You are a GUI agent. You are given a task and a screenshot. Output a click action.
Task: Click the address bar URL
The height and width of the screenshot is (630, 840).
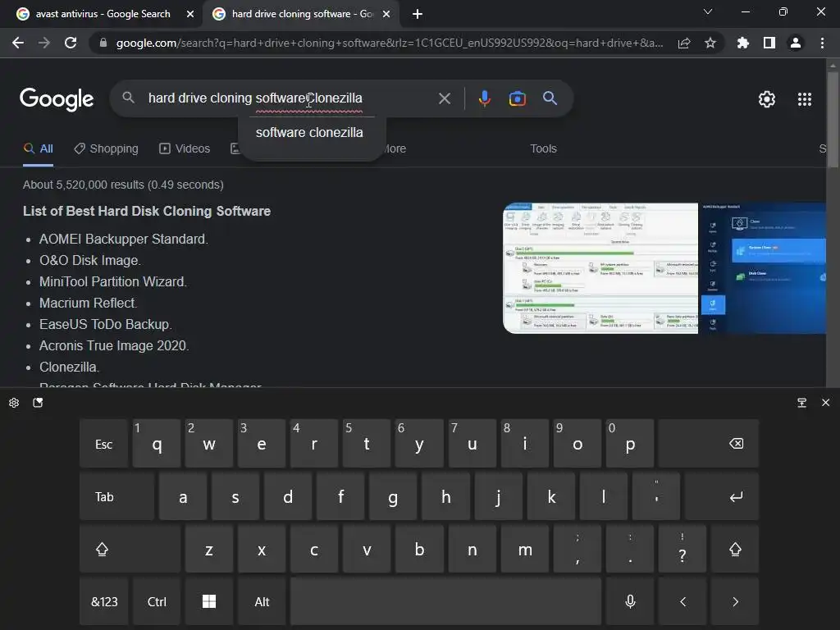[390, 43]
